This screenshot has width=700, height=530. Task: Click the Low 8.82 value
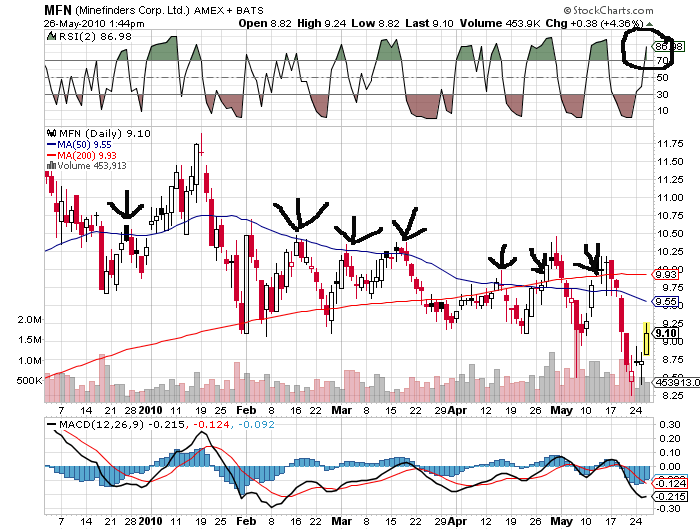pyautogui.click(x=375, y=23)
